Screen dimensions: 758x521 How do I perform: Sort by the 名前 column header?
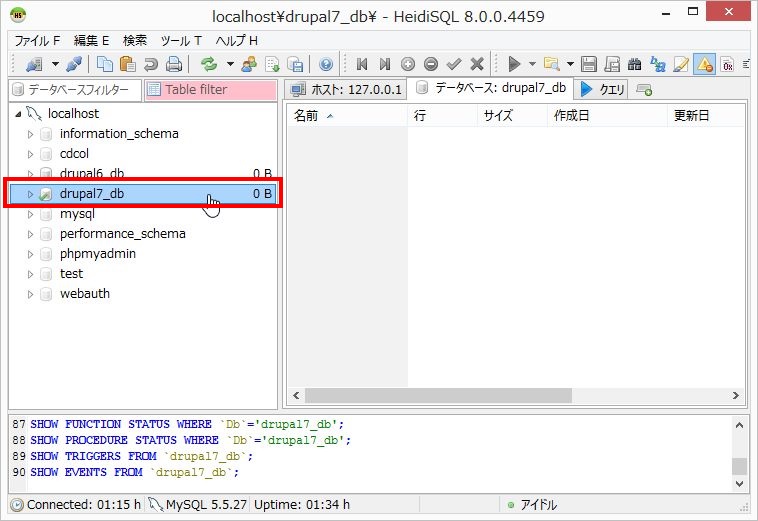click(347, 116)
